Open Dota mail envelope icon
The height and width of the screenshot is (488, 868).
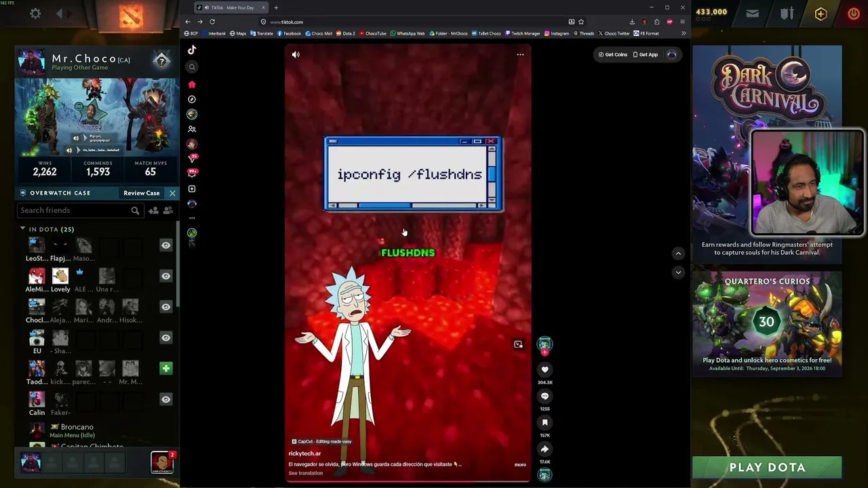752,14
